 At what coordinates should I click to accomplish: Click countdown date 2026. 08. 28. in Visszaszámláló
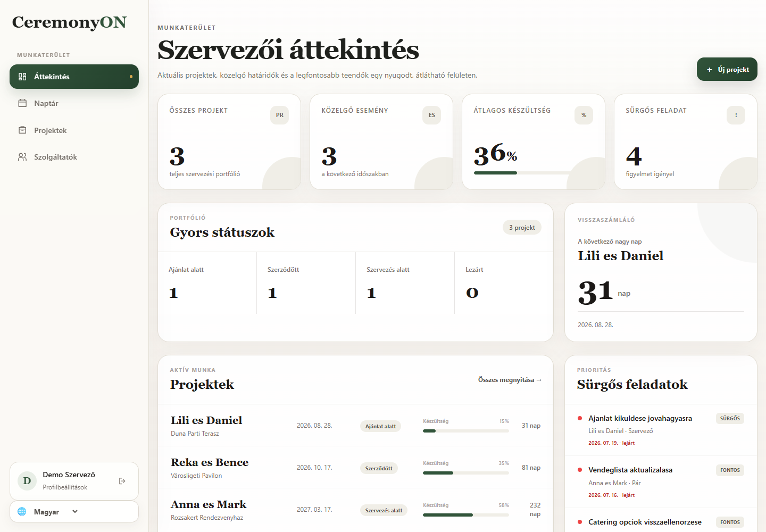[x=595, y=325]
